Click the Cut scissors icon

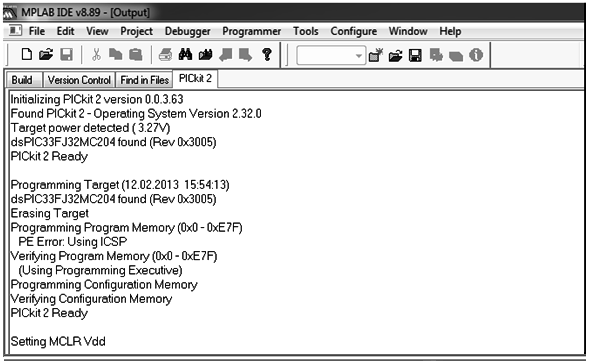tap(97, 55)
